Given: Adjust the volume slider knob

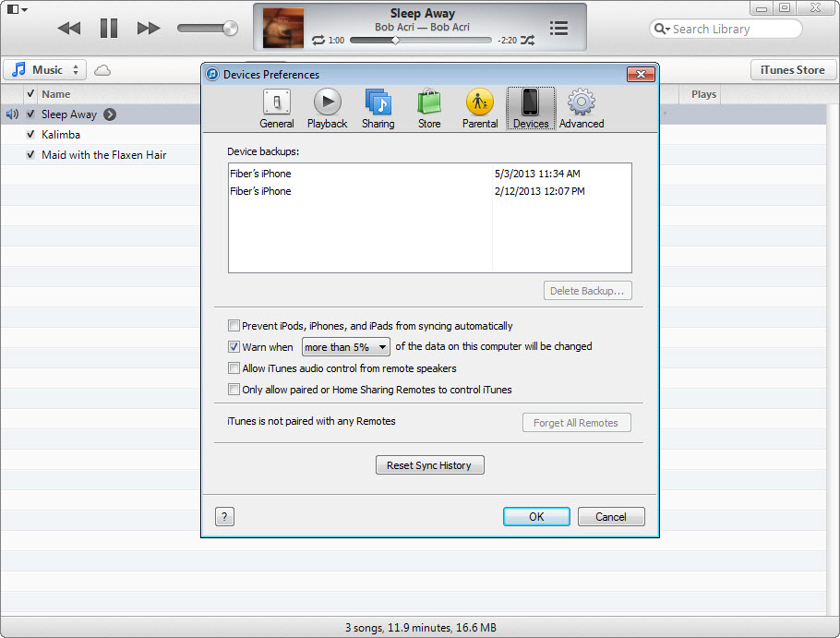Looking at the screenshot, I should click(x=231, y=28).
